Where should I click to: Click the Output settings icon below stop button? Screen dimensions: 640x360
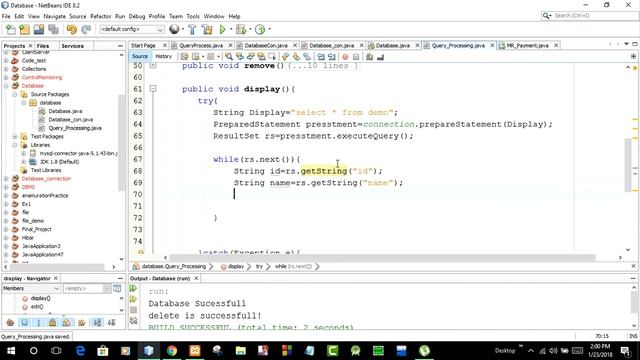(x=133, y=321)
